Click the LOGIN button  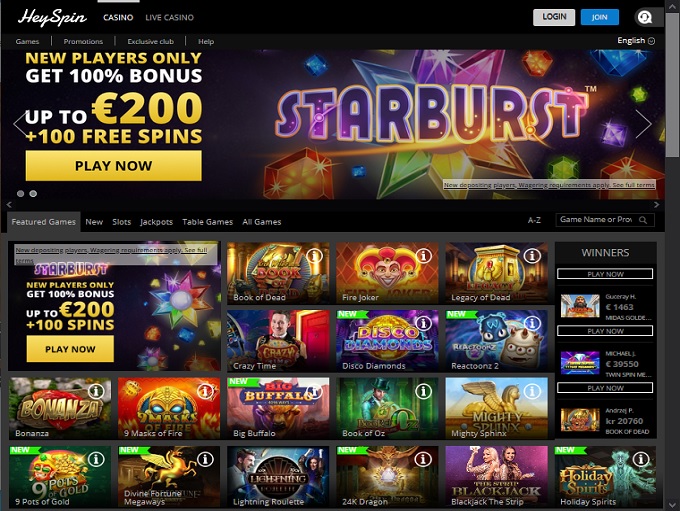coord(554,17)
